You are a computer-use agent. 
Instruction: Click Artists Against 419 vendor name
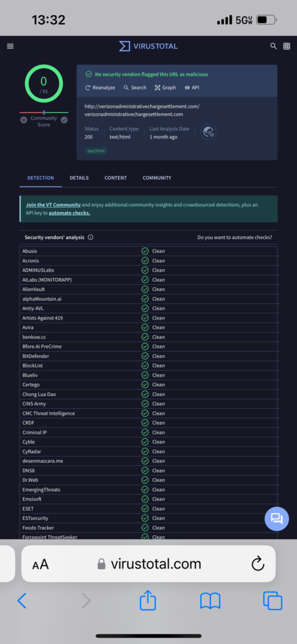point(43,318)
